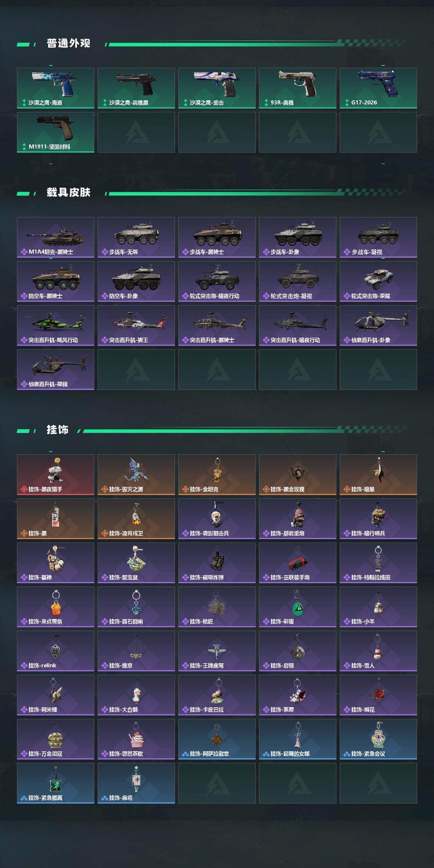
Task: Select the 挂饰-大白鹅 goose charm
Action: click(x=136, y=695)
